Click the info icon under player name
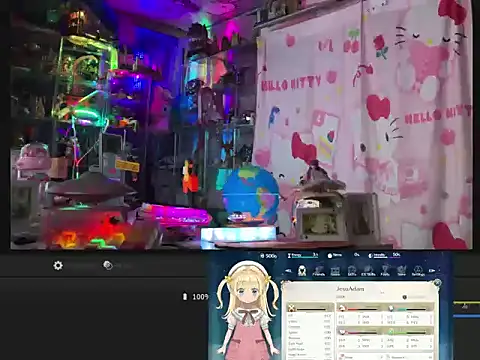This screenshot has height=360, width=480. [405, 297]
